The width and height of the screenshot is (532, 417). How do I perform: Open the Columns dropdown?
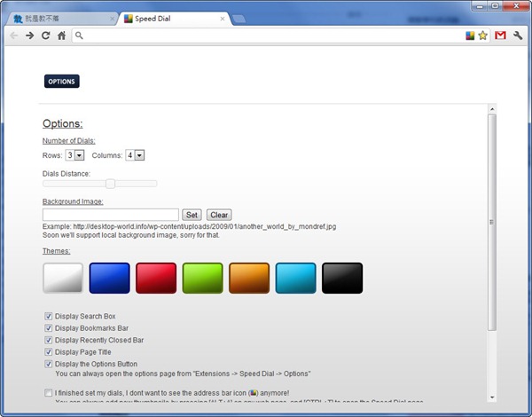[x=135, y=155]
